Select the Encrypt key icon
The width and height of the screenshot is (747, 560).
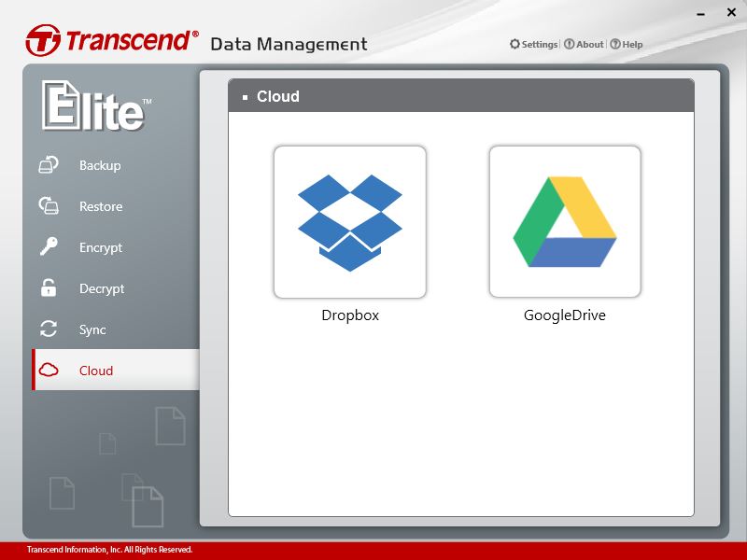click(x=49, y=246)
